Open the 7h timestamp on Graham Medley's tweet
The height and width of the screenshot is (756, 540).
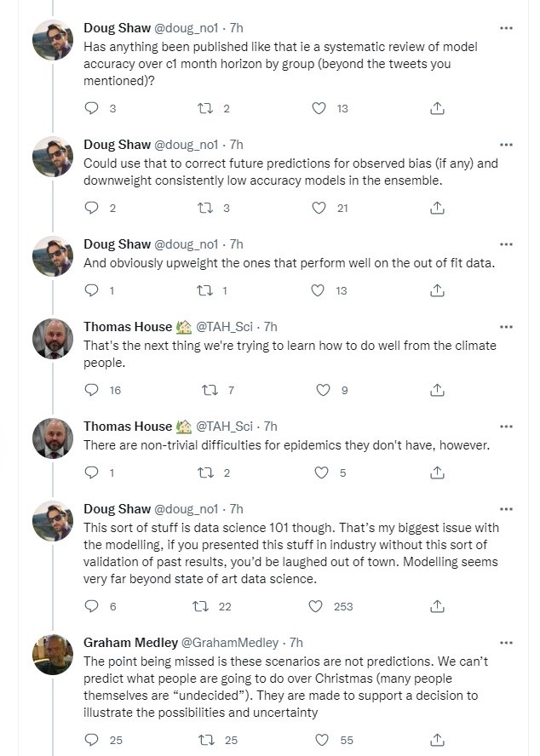tap(296, 643)
